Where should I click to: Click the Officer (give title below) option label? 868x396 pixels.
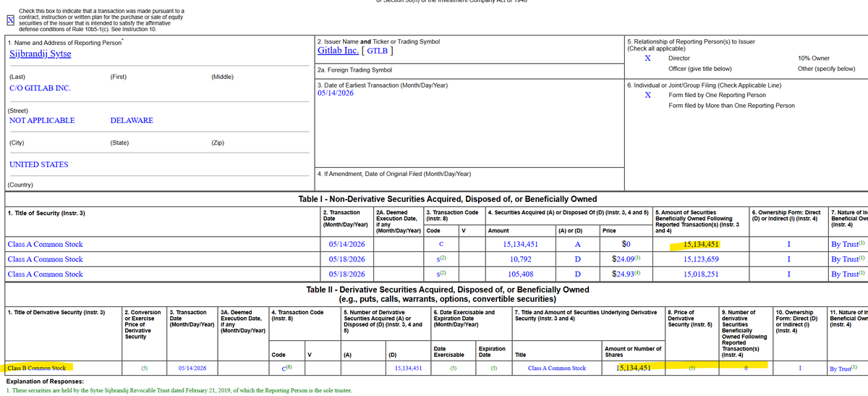700,69
